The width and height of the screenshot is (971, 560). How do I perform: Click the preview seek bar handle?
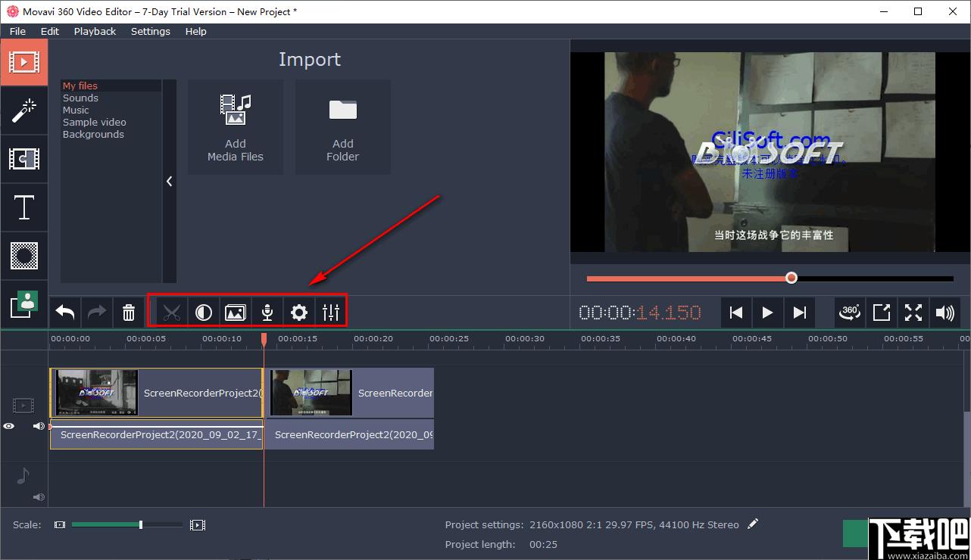tap(791, 278)
